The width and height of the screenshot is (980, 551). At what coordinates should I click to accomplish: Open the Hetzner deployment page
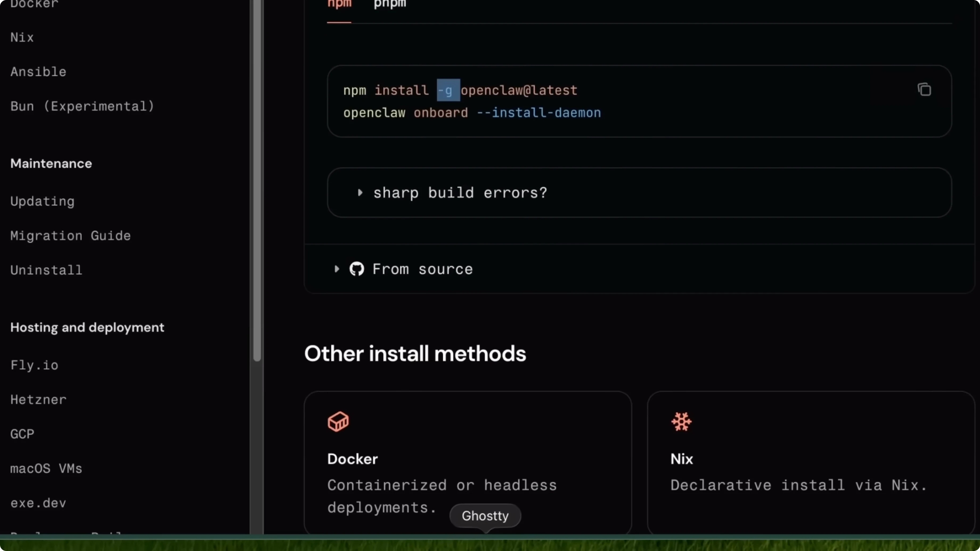point(38,400)
